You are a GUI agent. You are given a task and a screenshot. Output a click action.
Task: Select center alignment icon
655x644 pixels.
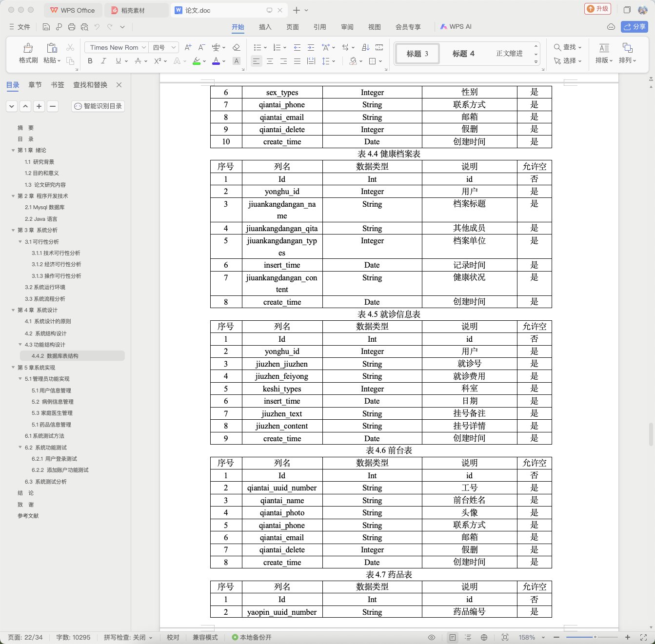270,61
